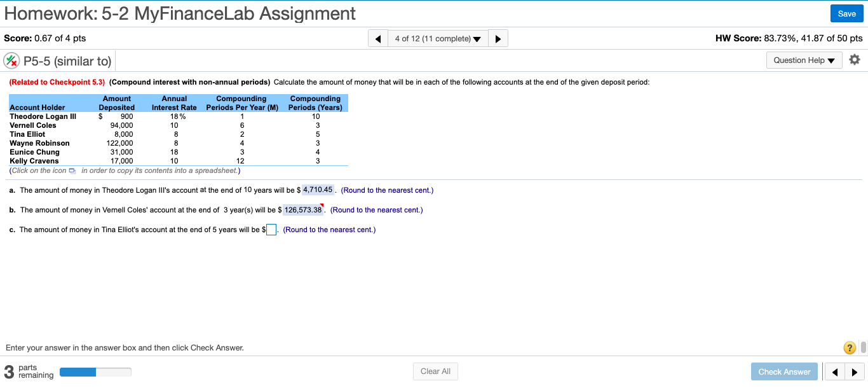This screenshot has width=868, height=388.
Task: Open the Question Help dropdown
Action: [x=804, y=59]
